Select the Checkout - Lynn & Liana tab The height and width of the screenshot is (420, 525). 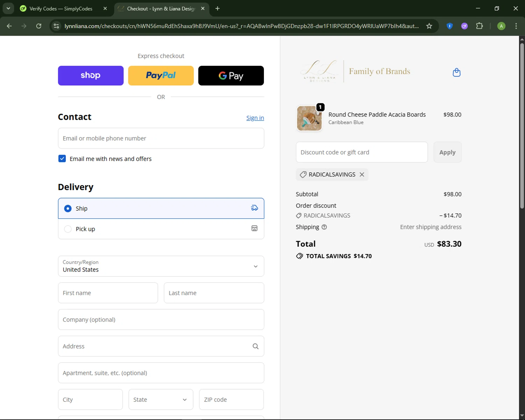161,8
